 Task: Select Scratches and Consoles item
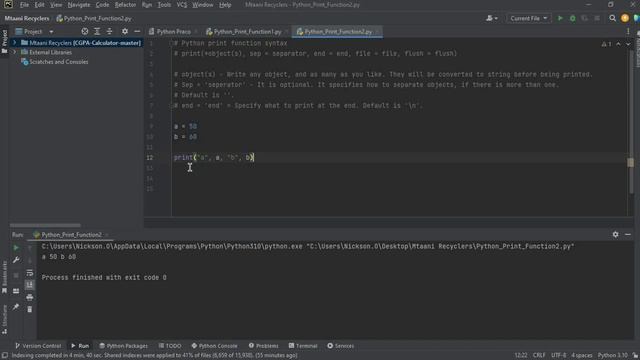(58, 62)
